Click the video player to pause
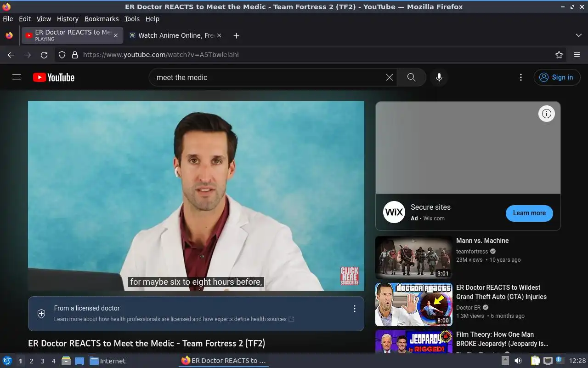 (x=196, y=196)
